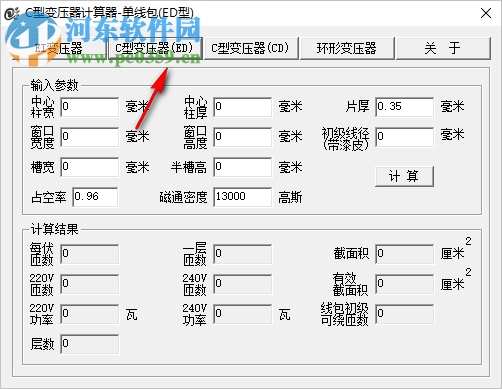This screenshot has width=502, height=389.
Task: Open the C型变压器(CD) tab
Action: (x=251, y=49)
